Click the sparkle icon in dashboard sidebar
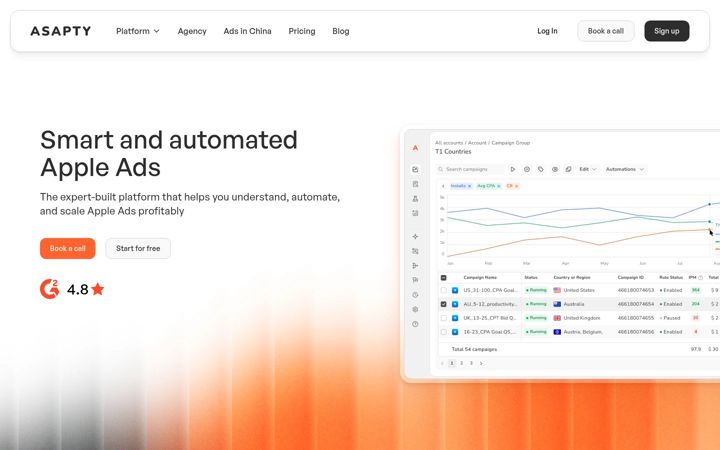720x450 pixels. coord(415,236)
